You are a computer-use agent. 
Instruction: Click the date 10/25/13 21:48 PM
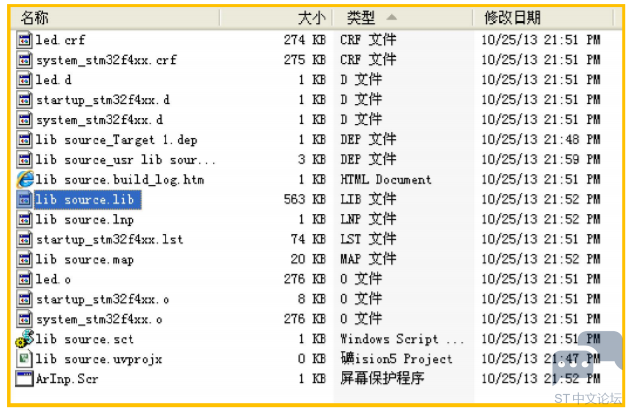tap(541, 140)
